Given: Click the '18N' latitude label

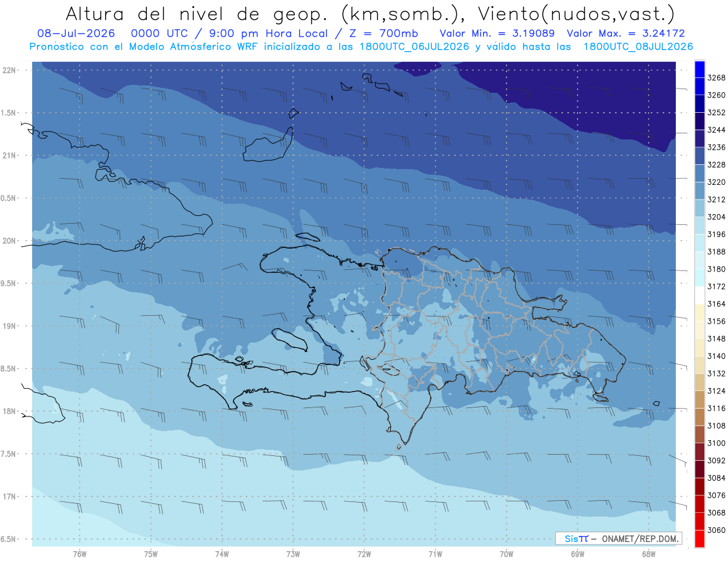Looking at the screenshot, I should pyautogui.click(x=10, y=411).
